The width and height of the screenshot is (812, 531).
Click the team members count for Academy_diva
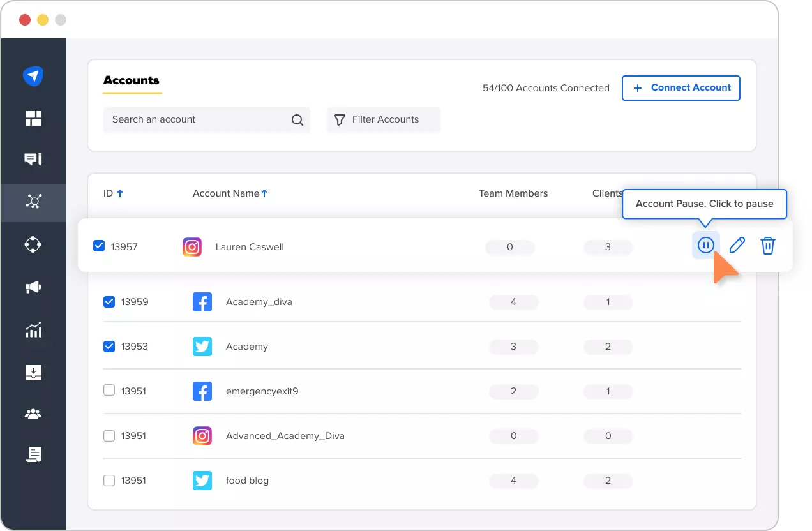(x=514, y=302)
